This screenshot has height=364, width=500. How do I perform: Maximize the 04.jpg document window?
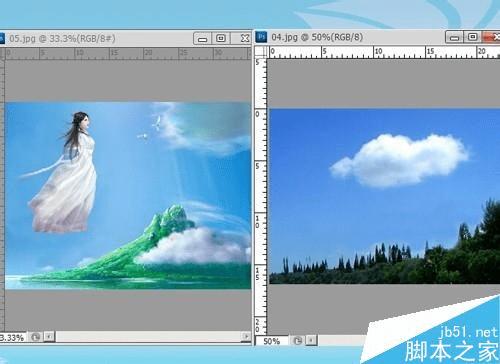click(472, 37)
